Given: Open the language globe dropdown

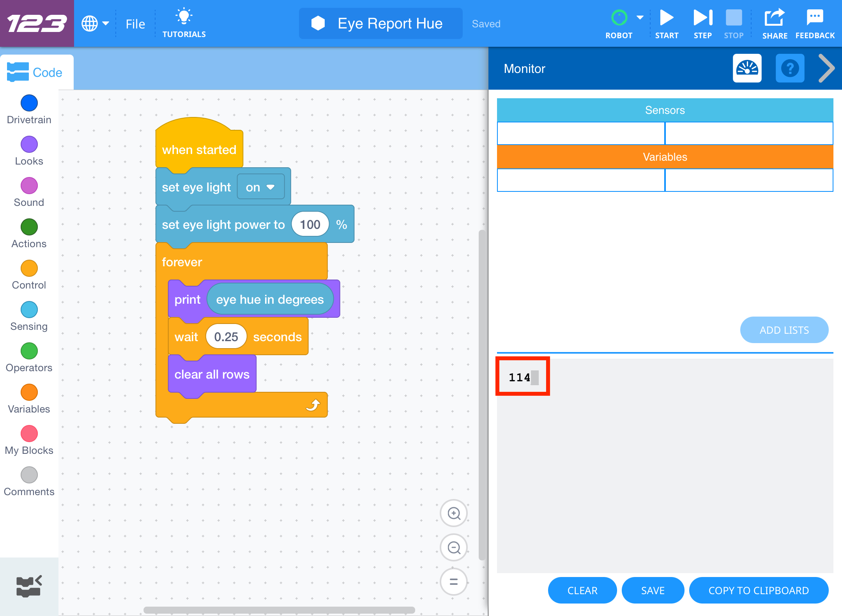Looking at the screenshot, I should (94, 23).
